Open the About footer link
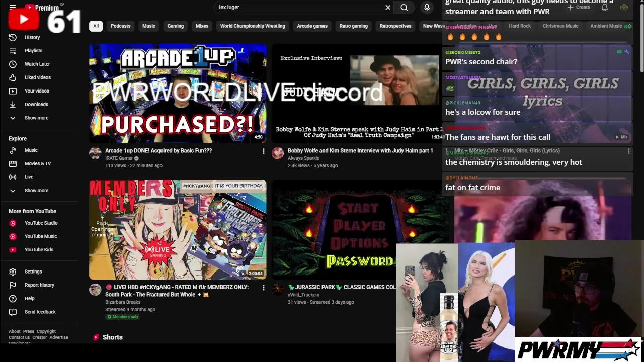The height and width of the screenshot is (362, 644). (x=15, y=331)
